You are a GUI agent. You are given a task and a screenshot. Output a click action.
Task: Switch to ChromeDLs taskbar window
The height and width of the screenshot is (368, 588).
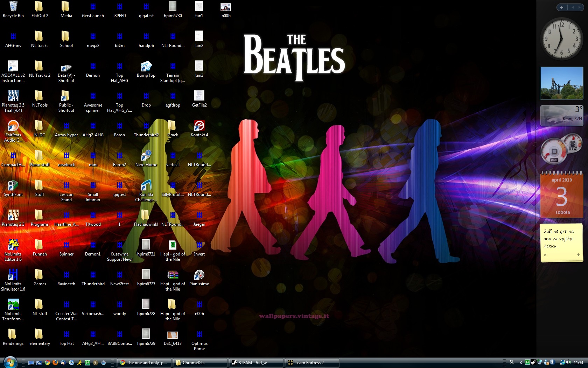pyautogui.click(x=200, y=363)
